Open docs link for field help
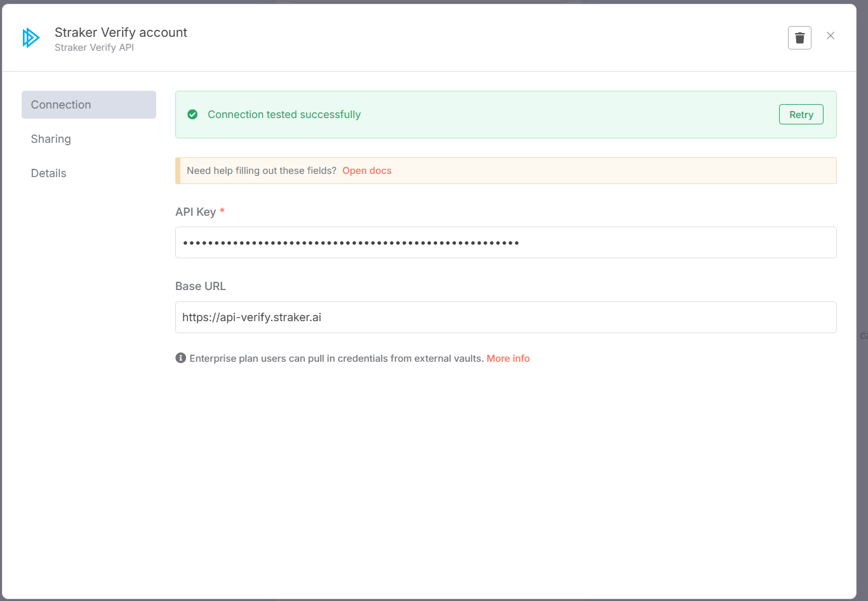 pyautogui.click(x=367, y=171)
